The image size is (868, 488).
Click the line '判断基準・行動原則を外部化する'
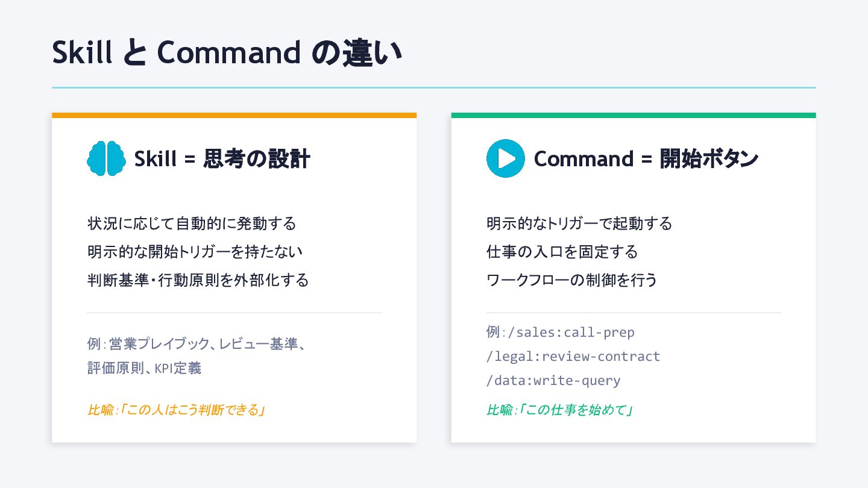tap(198, 280)
